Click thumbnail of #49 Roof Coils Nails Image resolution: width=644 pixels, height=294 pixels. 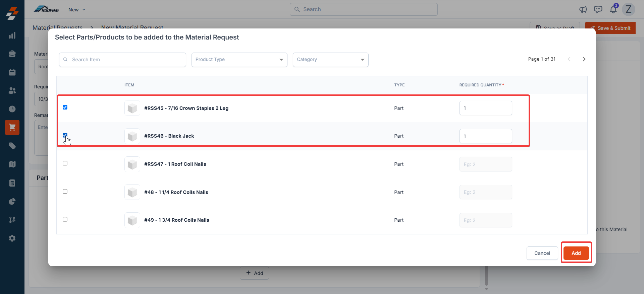pos(132,220)
